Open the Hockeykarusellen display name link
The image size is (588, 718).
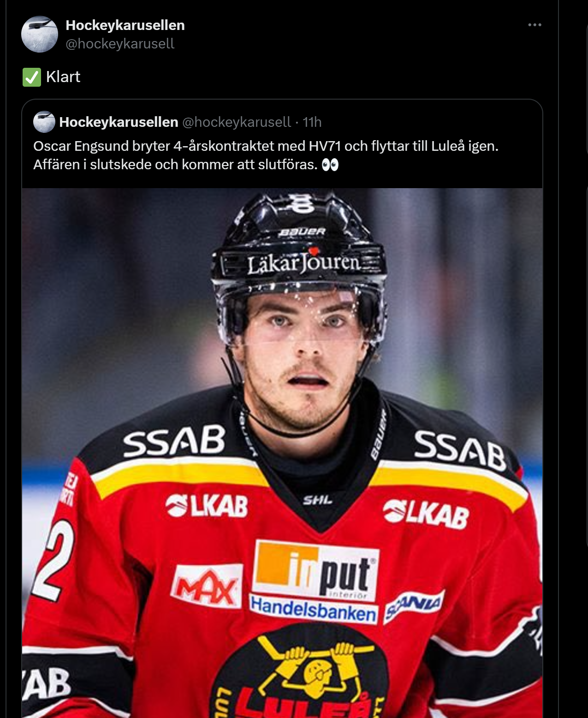(x=125, y=25)
